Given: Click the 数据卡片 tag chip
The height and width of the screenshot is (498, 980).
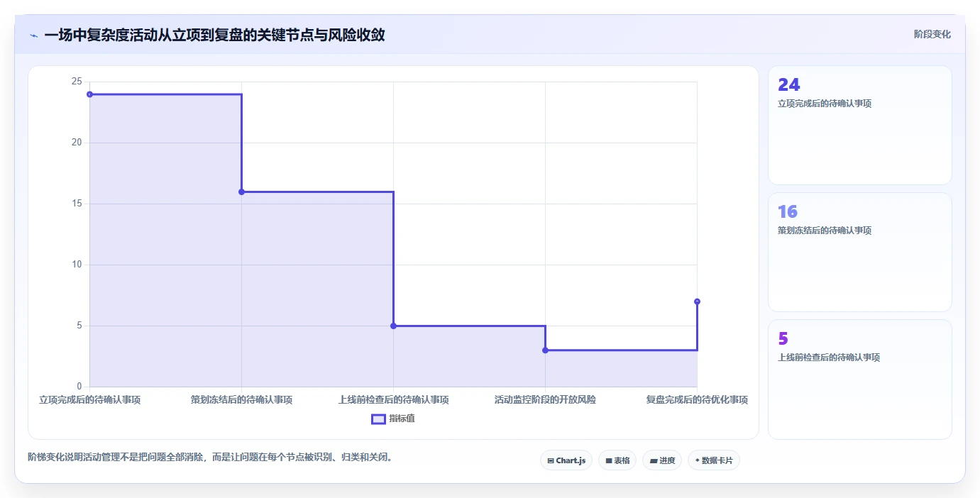Looking at the screenshot, I should (x=714, y=460).
